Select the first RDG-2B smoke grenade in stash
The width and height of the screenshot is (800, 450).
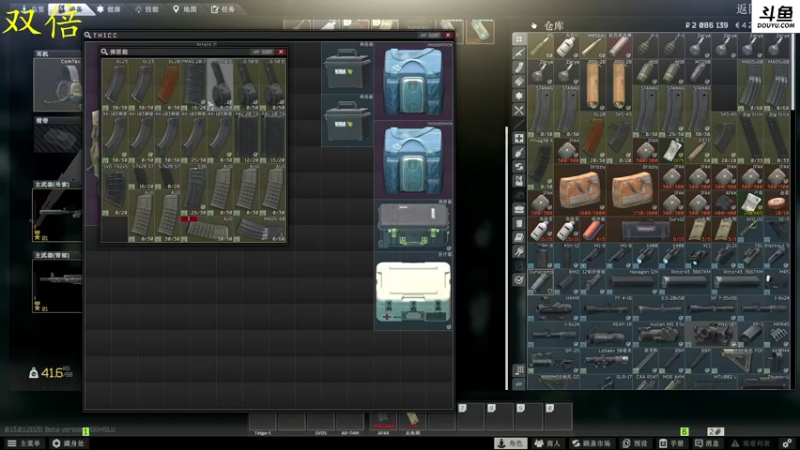pos(593,85)
